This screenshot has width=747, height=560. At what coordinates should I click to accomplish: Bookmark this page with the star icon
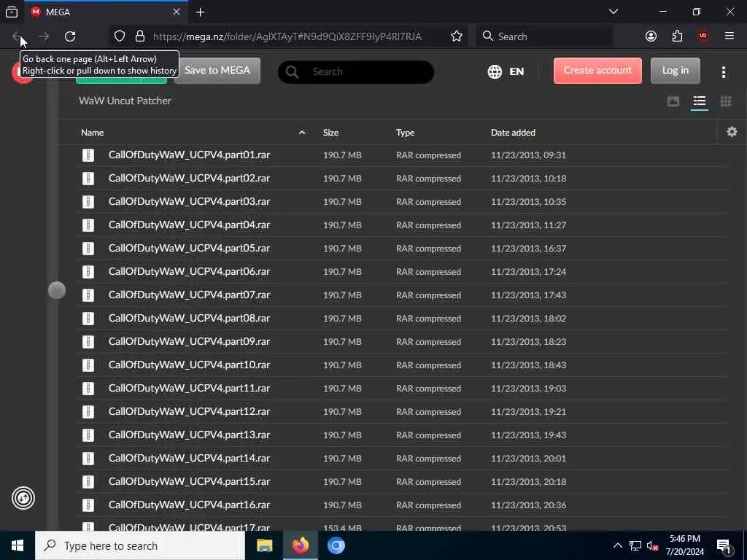457,36
